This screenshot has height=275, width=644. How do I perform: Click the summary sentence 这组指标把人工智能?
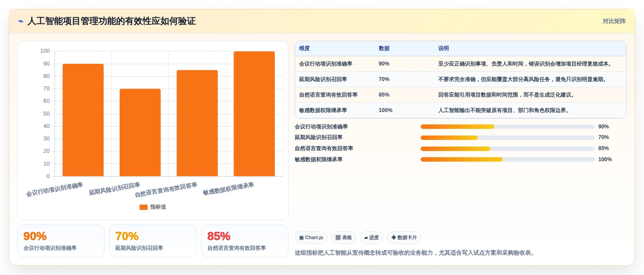(x=415, y=253)
